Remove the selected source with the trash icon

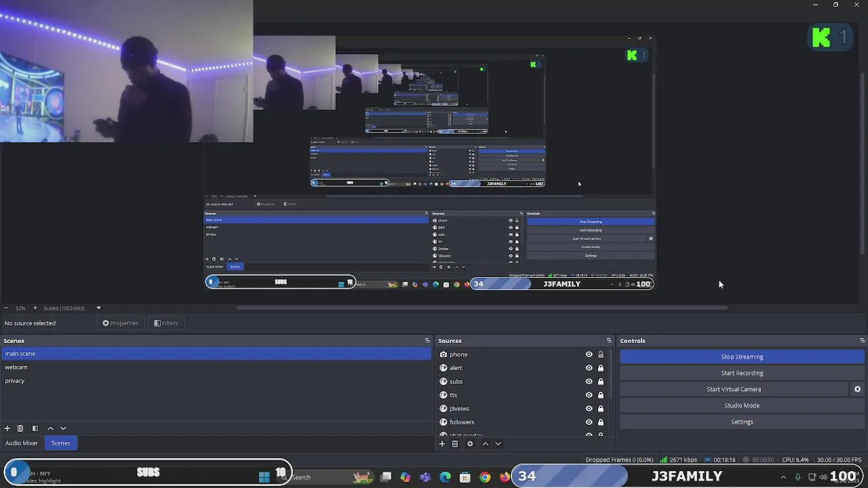click(x=455, y=444)
